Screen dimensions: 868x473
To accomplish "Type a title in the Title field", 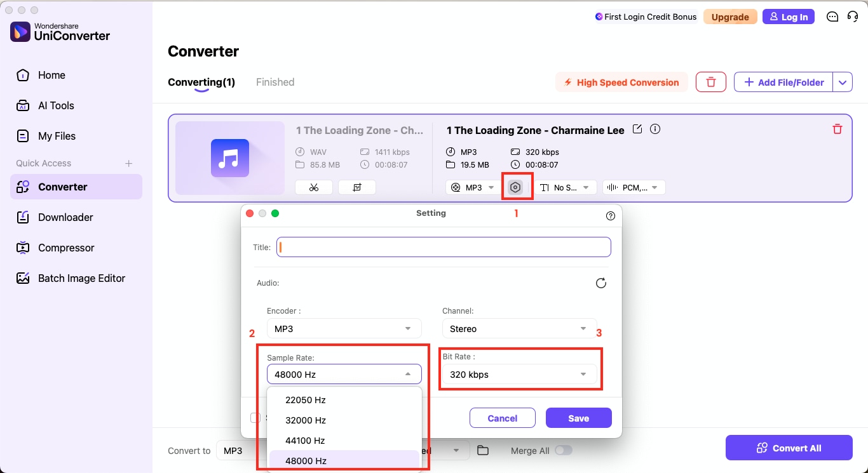I will click(444, 247).
